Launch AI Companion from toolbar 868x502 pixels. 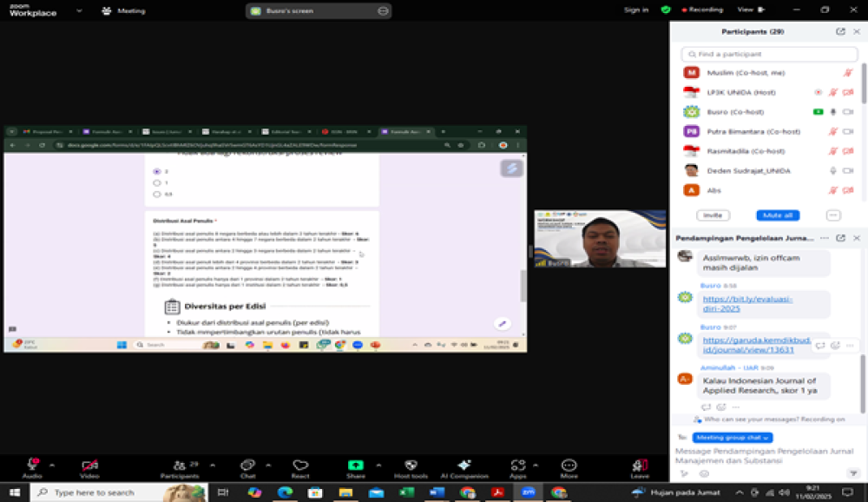tap(464, 468)
